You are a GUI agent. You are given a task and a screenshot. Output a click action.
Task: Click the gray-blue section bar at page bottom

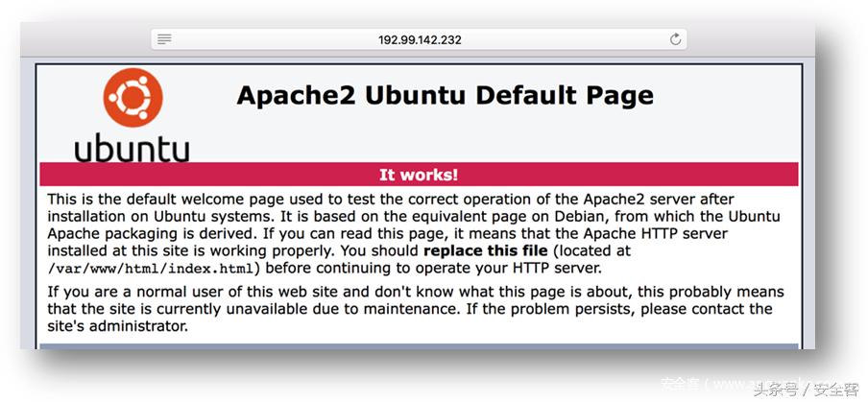coord(419,346)
